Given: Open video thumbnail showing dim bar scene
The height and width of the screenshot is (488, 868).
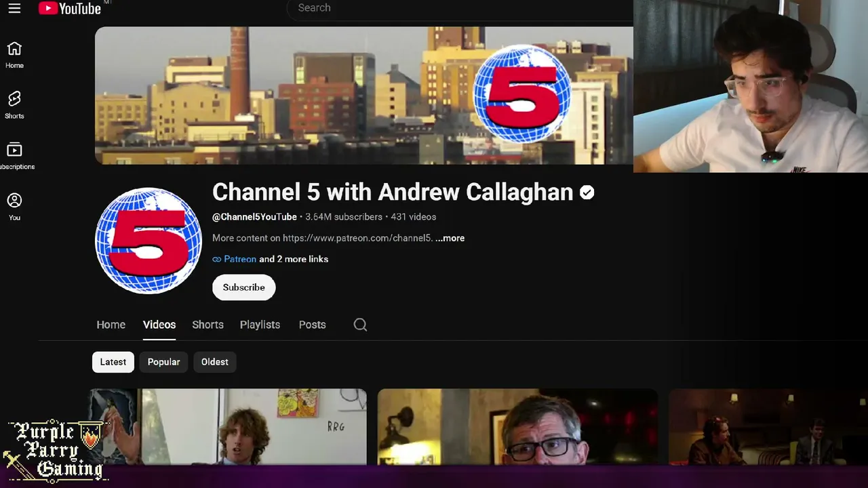Looking at the screenshot, I should click(768, 426).
